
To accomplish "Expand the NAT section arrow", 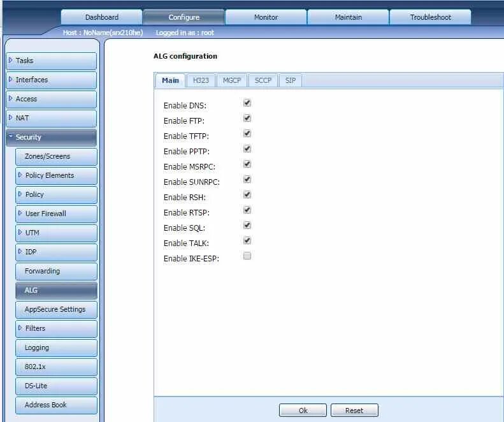I will click(11, 117).
